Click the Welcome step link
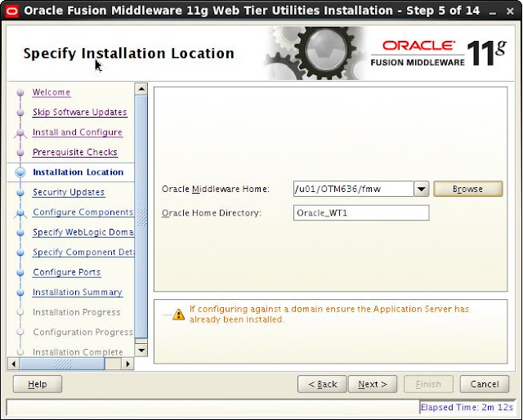The image size is (523, 420). [51, 92]
